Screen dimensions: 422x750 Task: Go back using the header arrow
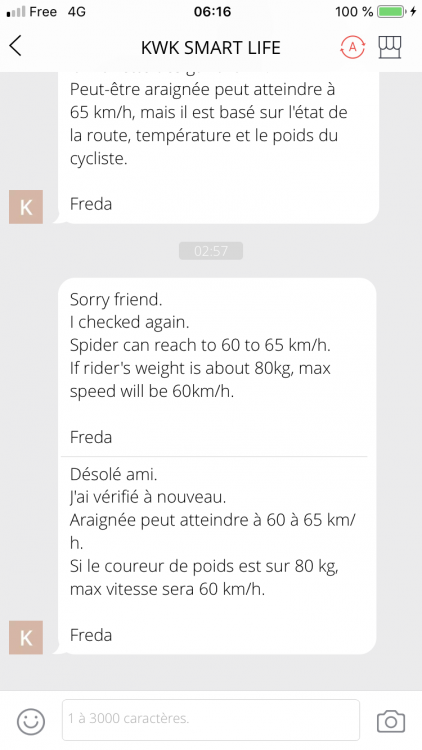pyautogui.click(x=15, y=46)
